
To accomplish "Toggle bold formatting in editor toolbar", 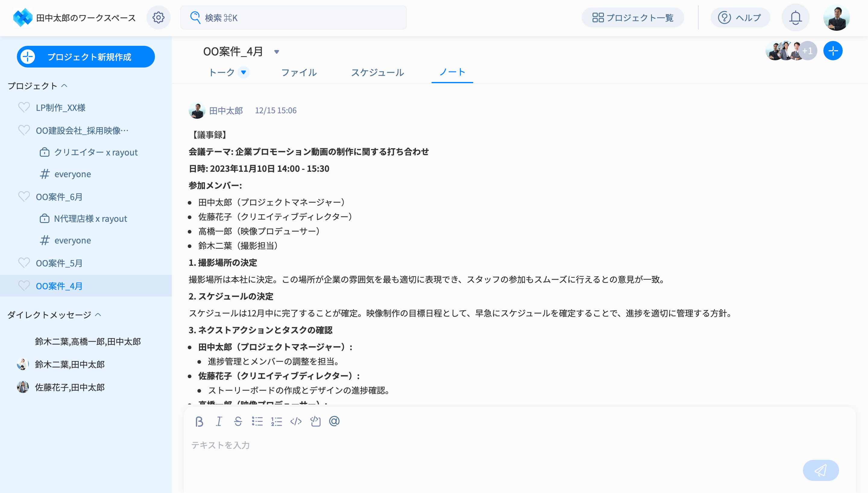I will point(199,422).
